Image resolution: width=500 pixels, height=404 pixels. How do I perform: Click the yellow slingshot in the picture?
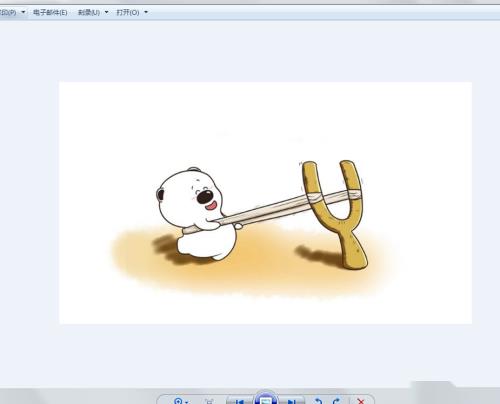pos(337,213)
